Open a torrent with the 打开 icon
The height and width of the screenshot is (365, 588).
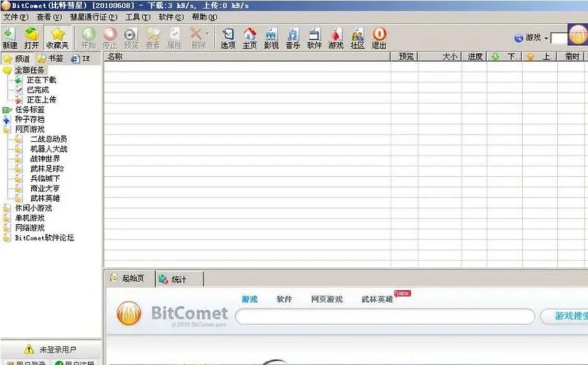coord(31,38)
